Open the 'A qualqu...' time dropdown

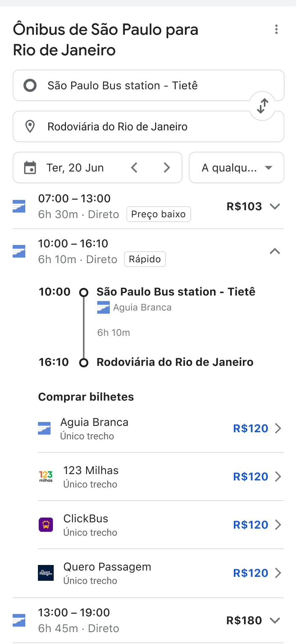click(236, 168)
